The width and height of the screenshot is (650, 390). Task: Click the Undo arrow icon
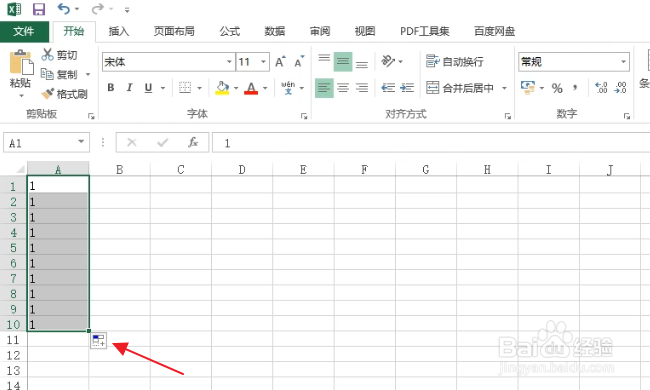(64, 9)
